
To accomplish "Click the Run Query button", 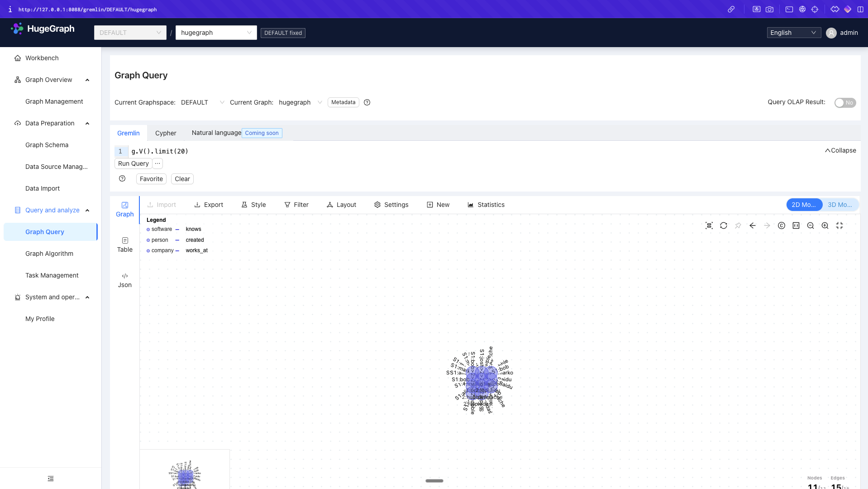I will pos(133,163).
